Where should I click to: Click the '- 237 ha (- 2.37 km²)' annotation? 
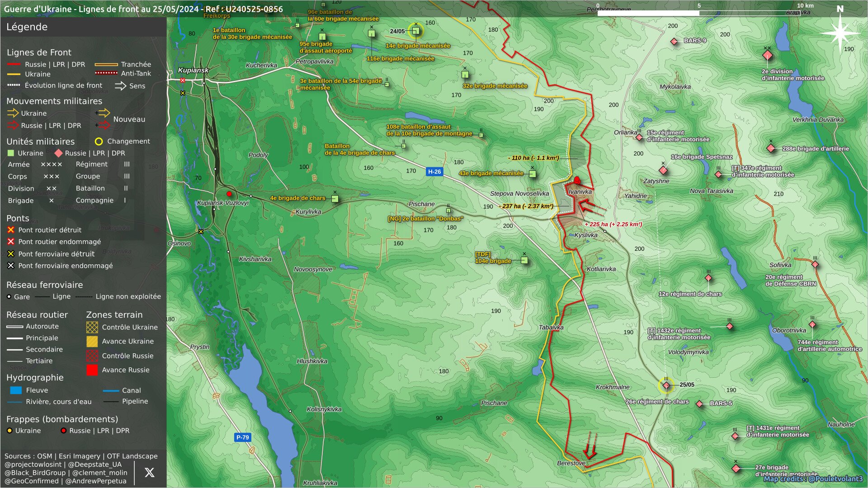(526, 206)
